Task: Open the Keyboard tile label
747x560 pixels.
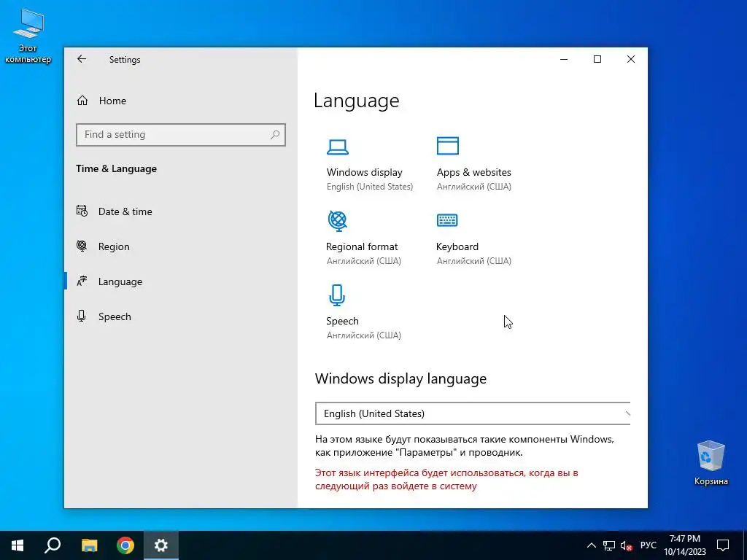Action: tap(457, 246)
